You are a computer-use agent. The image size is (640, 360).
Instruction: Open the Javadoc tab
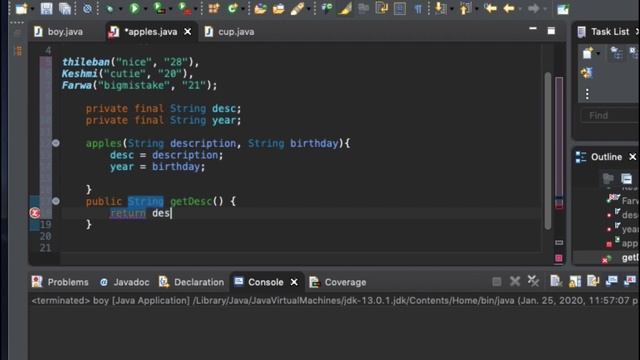click(x=124, y=282)
